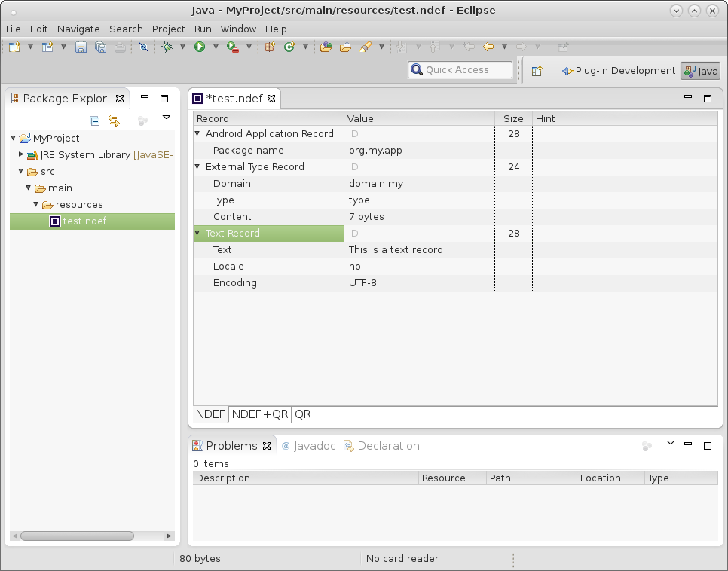Image resolution: width=728 pixels, height=571 pixels.
Task: Close the Package Explorer view tab
Action: point(120,99)
